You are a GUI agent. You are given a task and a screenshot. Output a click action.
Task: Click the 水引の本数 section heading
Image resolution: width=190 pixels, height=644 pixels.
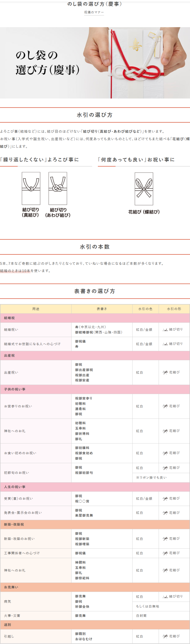click(x=95, y=247)
